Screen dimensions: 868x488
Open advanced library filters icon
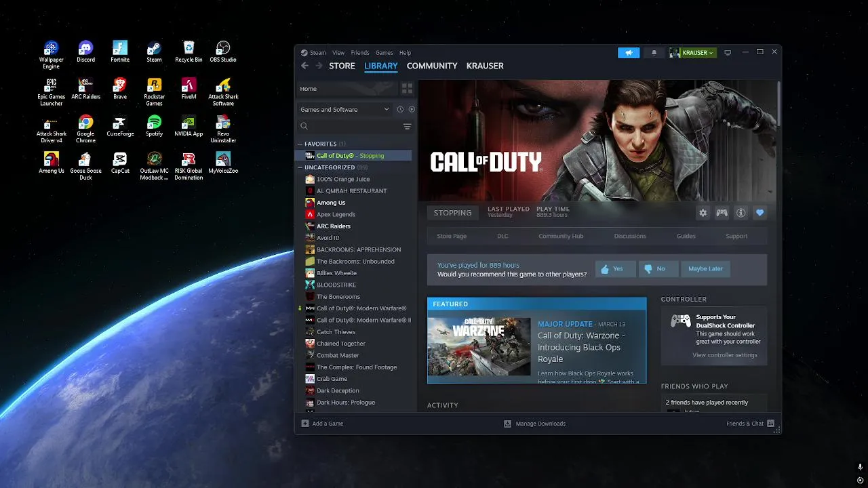pyautogui.click(x=407, y=126)
